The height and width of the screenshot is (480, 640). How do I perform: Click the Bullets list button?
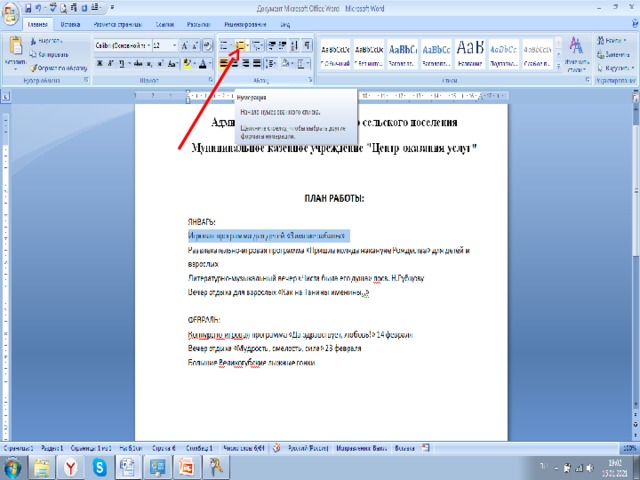click(224, 45)
